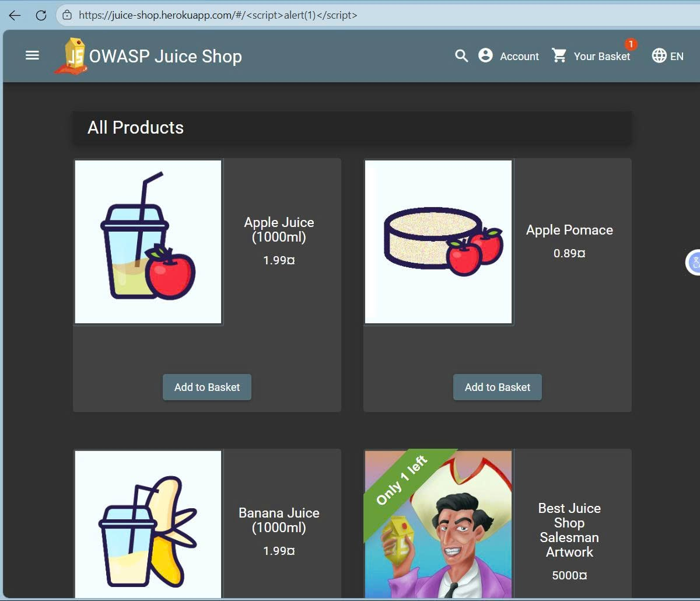Open the hamburger sidebar menu
This screenshot has height=601, width=700.
(32, 55)
